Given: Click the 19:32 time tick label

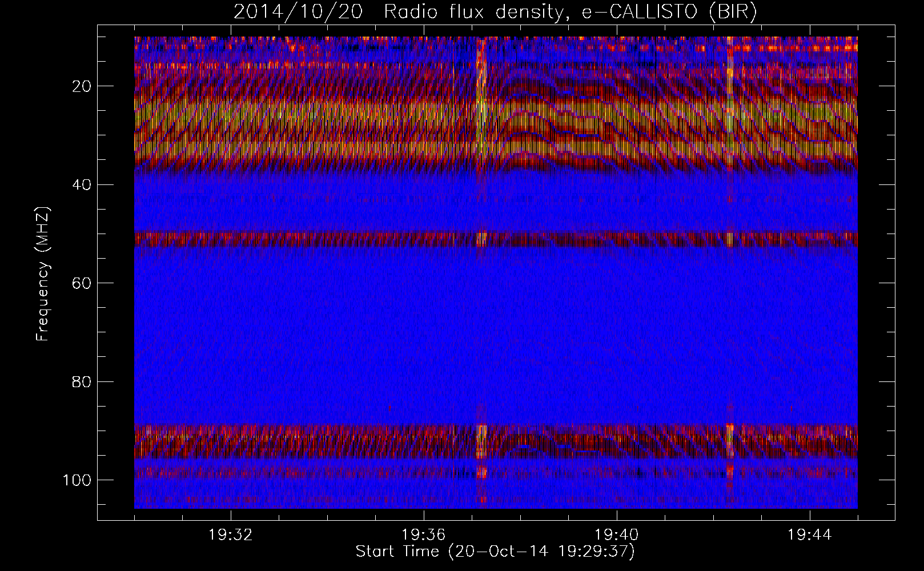Looking at the screenshot, I should [231, 535].
